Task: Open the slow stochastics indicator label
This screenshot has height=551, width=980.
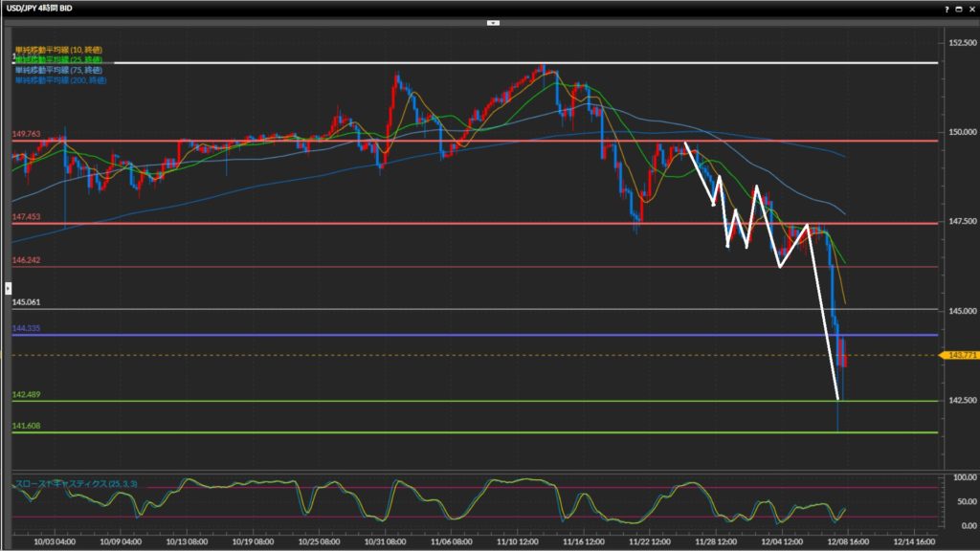Action: [76, 484]
